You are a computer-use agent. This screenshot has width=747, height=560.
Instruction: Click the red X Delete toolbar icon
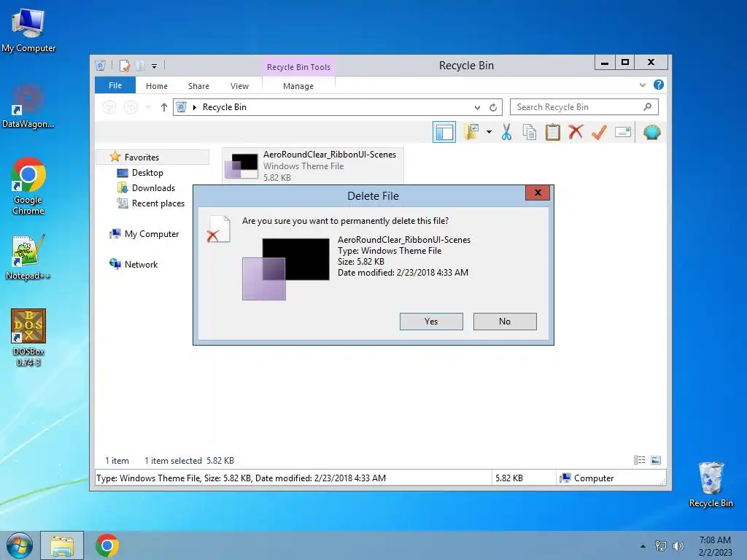[576, 132]
